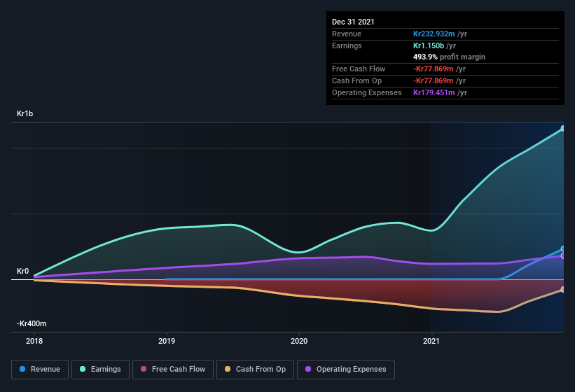Viewport: 575px width, 392px height.
Task: Click the purple Operating Expenses endpoint marker
Action: click(x=563, y=255)
